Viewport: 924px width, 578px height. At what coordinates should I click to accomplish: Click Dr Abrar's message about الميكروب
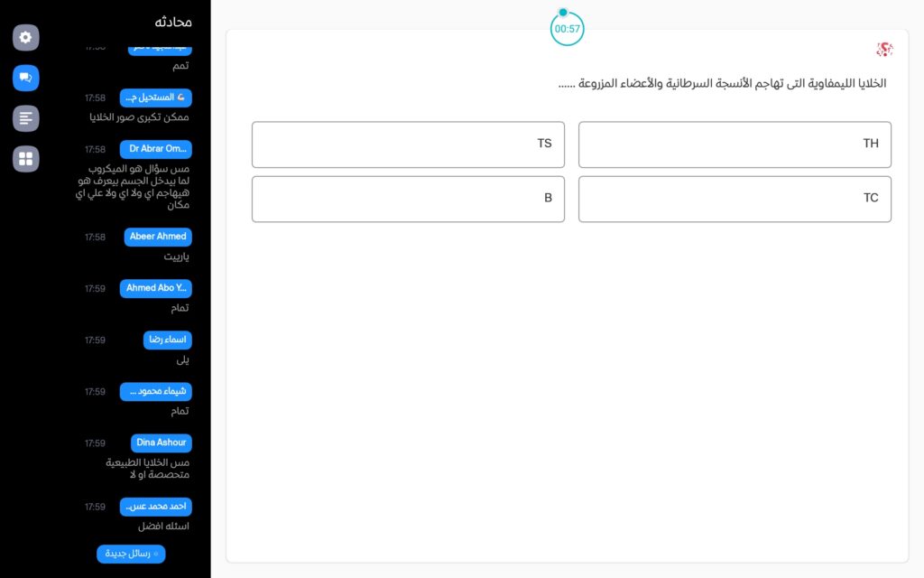pyautogui.click(x=133, y=186)
